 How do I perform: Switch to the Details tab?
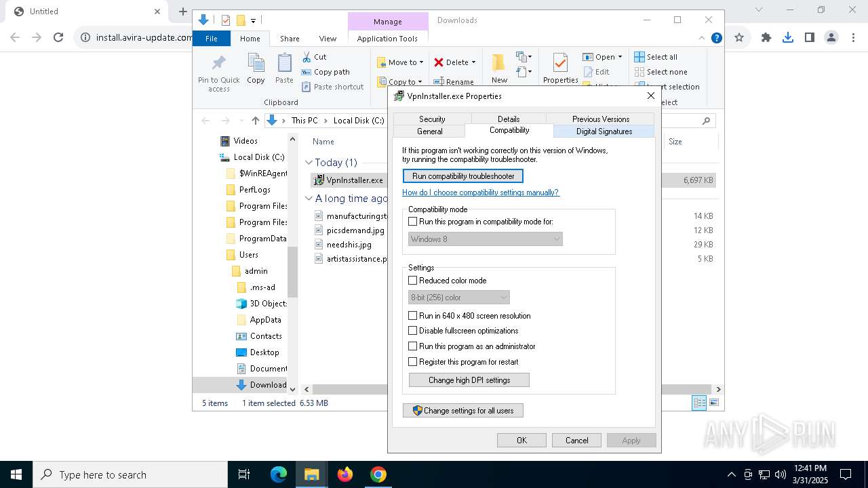(x=509, y=119)
